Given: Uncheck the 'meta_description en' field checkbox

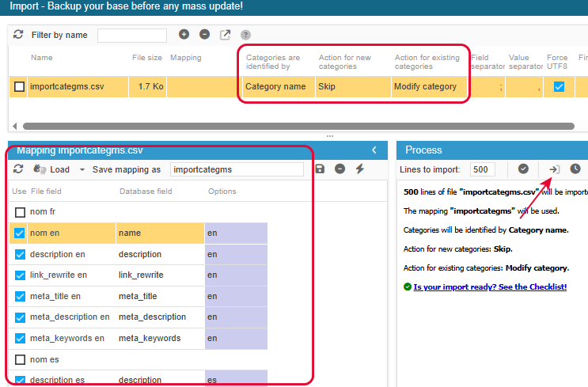Looking at the screenshot, I should (x=20, y=317).
